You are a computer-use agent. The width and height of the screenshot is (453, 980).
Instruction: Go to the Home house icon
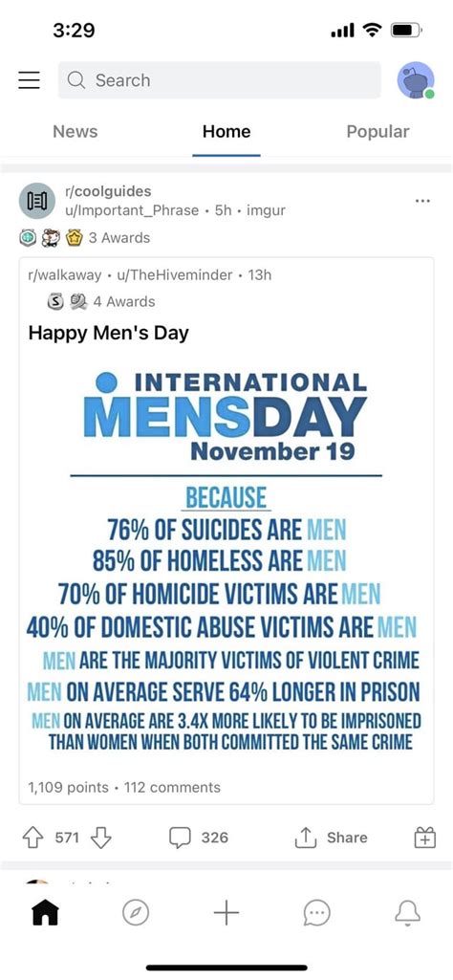pyautogui.click(x=45, y=914)
